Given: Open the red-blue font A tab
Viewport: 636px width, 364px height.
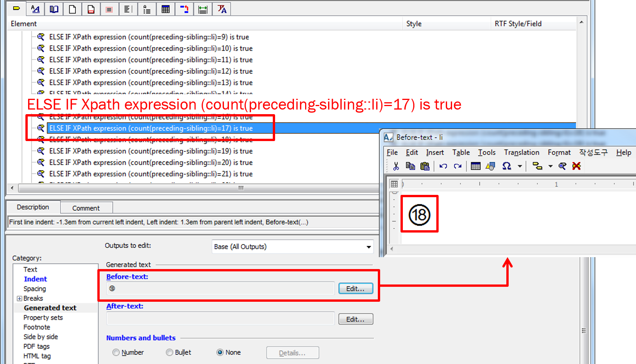Looking at the screenshot, I should tap(222, 9).
